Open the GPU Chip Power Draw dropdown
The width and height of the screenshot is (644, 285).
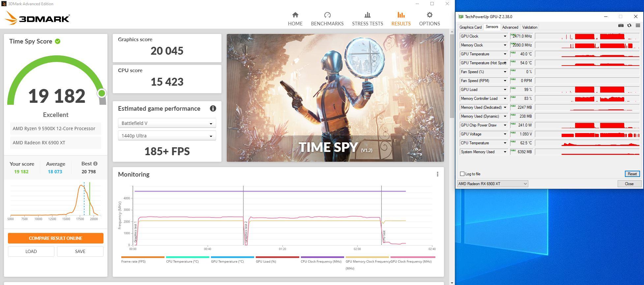(x=505, y=125)
